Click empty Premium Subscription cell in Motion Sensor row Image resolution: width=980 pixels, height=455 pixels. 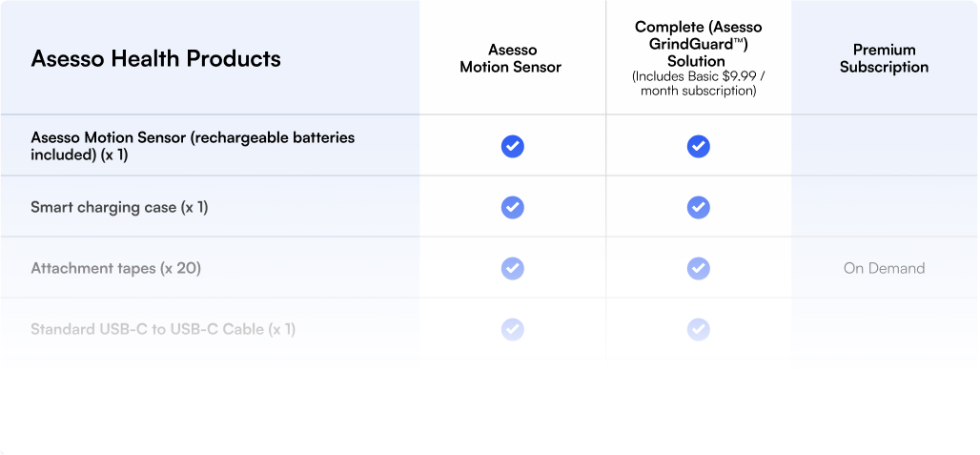click(x=884, y=146)
